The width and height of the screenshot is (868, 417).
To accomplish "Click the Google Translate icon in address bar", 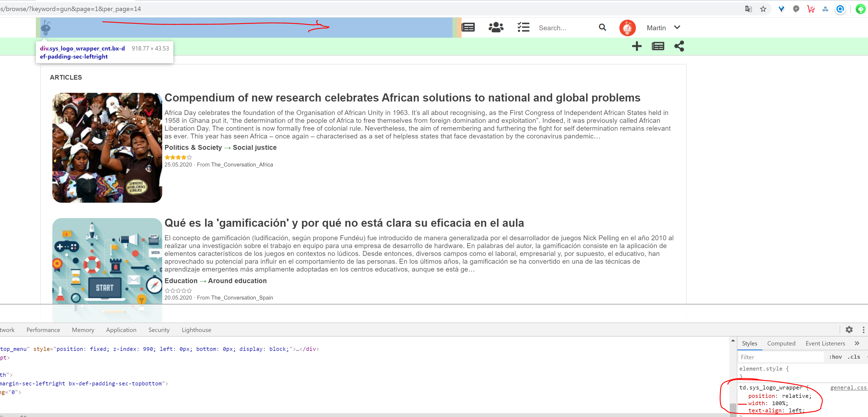I will [x=748, y=9].
